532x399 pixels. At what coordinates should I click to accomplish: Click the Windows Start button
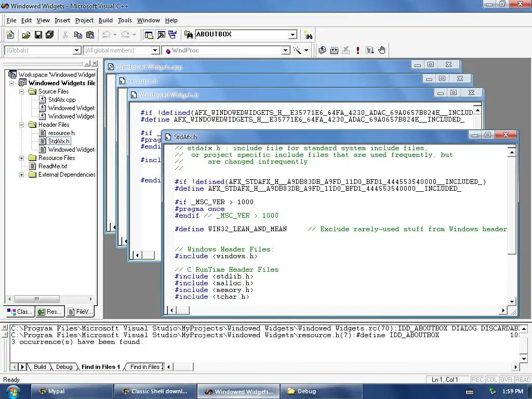pyautogui.click(x=12, y=392)
